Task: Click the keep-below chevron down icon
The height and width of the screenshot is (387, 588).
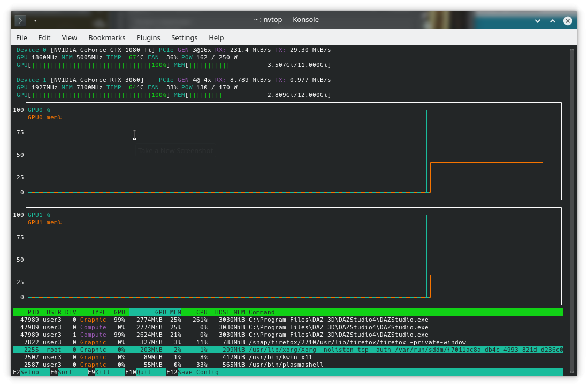Action: [x=537, y=21]
